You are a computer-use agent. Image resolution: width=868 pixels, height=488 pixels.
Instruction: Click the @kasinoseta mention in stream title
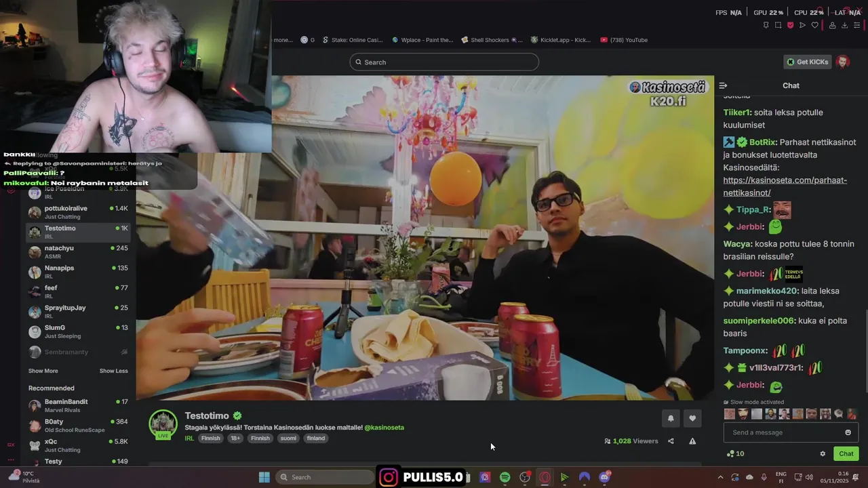pos(384,428)
